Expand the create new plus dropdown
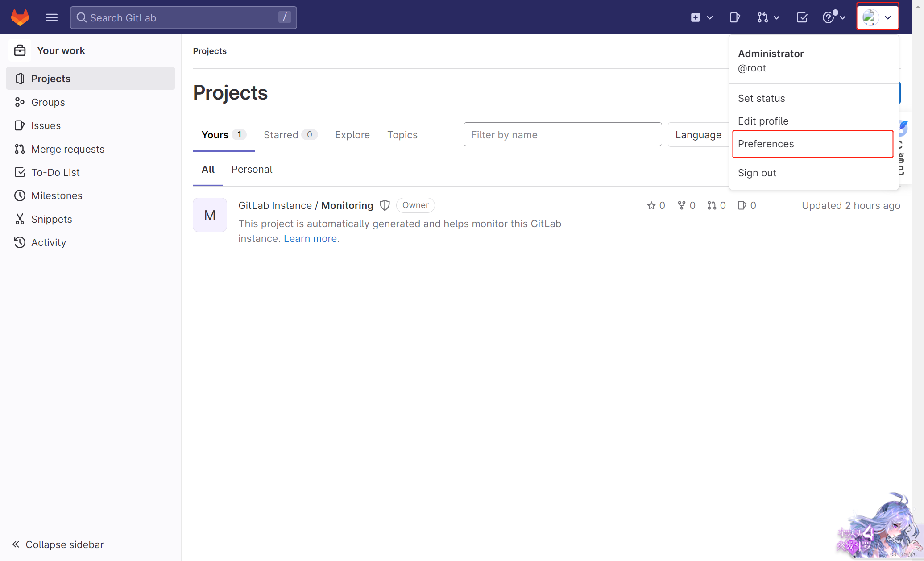 point(701,17)
